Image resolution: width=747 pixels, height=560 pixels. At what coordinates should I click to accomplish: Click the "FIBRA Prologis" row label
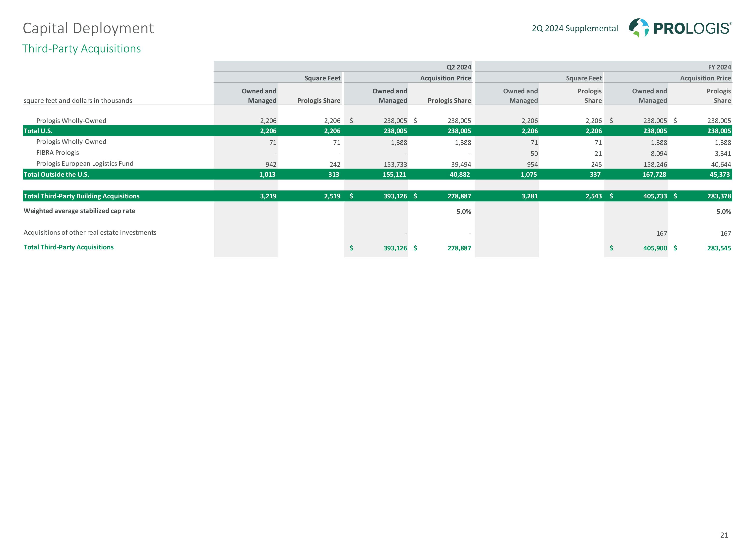58,153
